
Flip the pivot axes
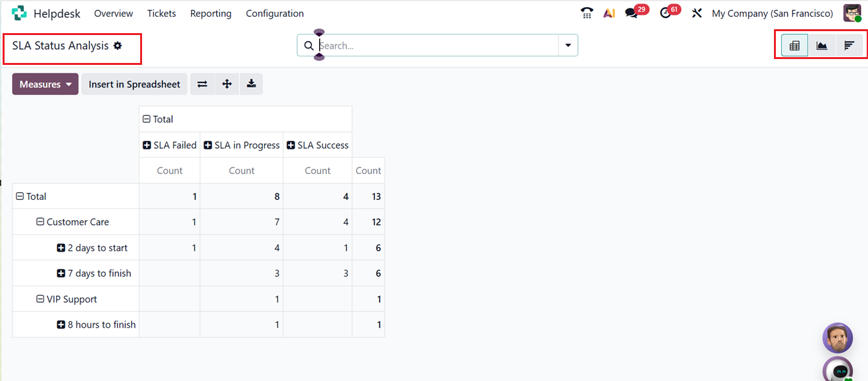tap(202, 84)
